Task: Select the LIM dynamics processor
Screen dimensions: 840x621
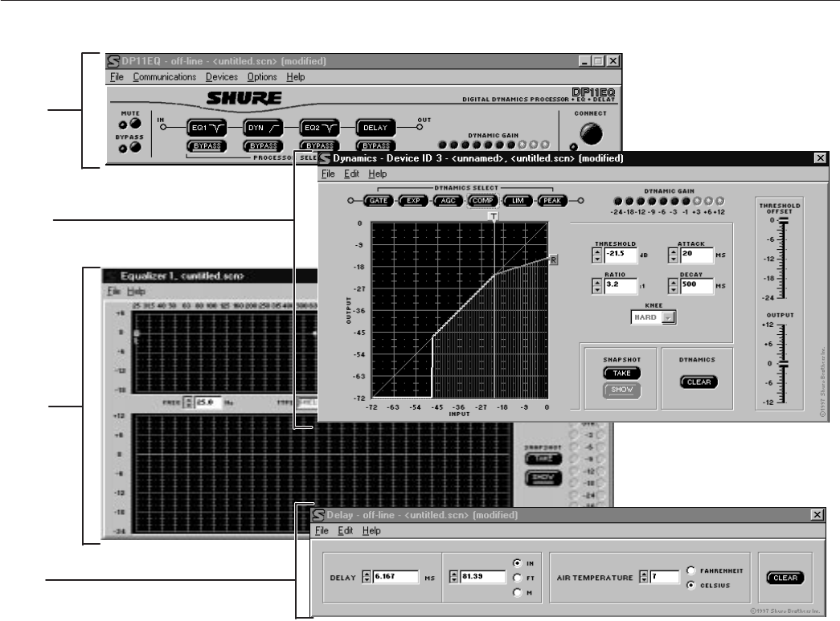Action: click(x=518, y=201)
